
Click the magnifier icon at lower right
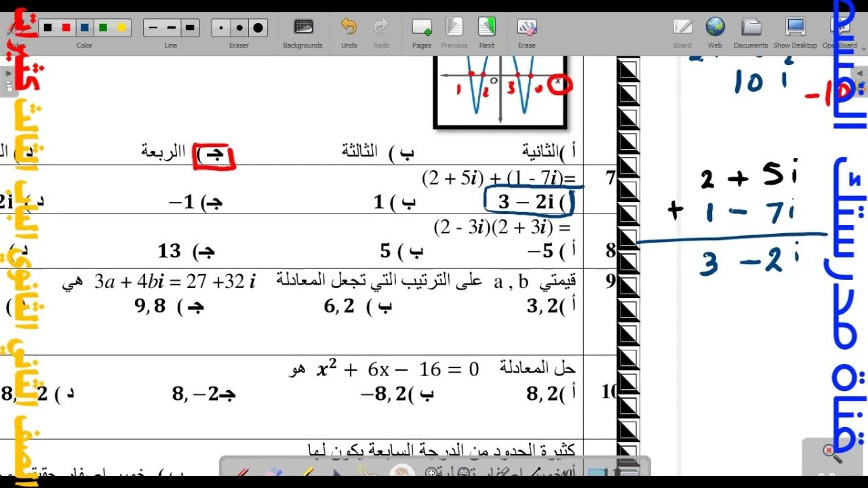coord(831,454)
